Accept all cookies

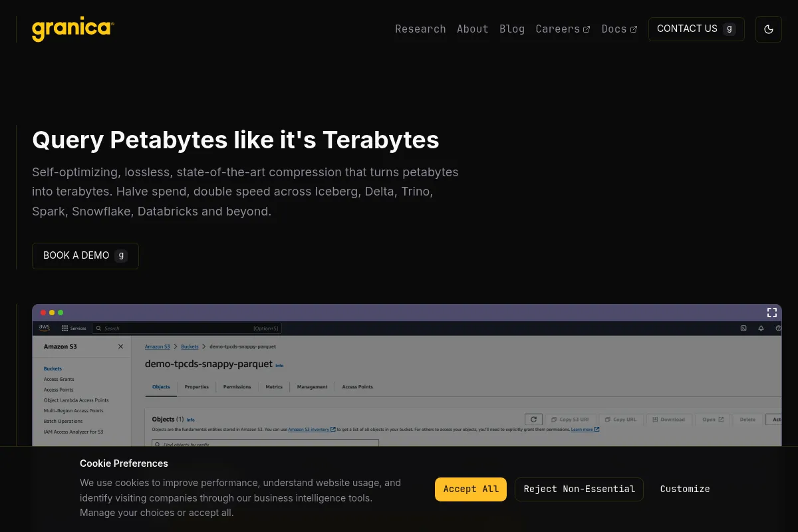[471, 489]
